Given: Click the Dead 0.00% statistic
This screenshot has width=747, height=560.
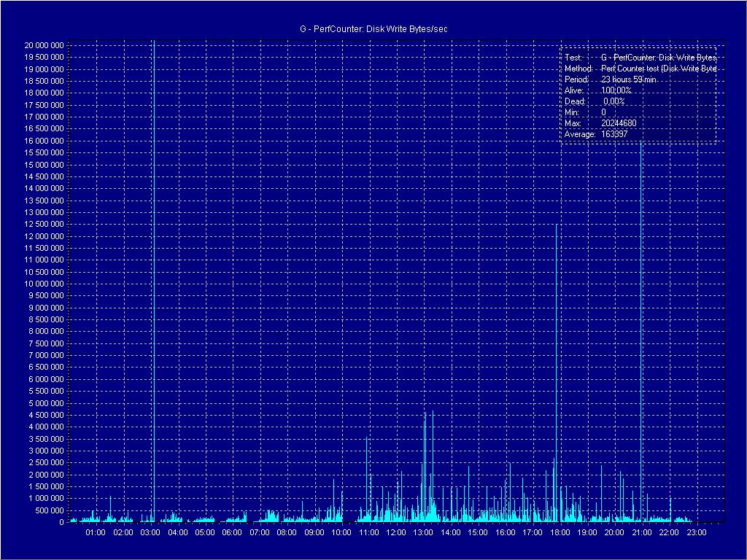Looking at the screenshot, I should pyautogui.click(x=614, y=101).
